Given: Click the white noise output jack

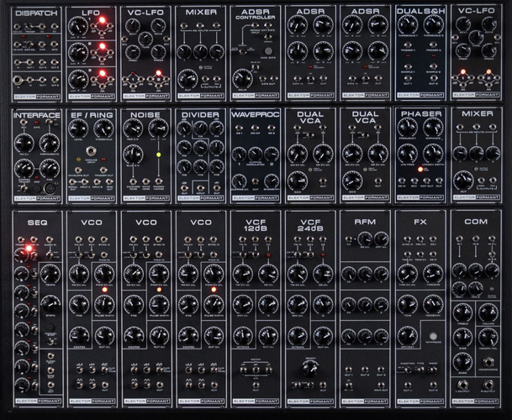Looking at the screenshot, I should pos(146,181).
